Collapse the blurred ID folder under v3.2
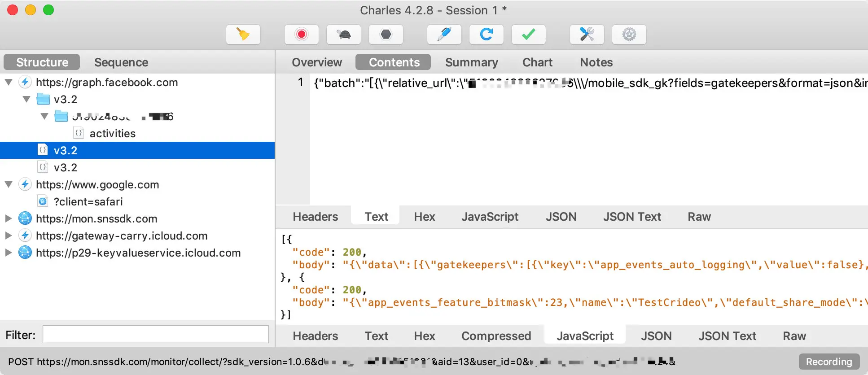Screen dimensions: 868x375 (x=44, y=116)
